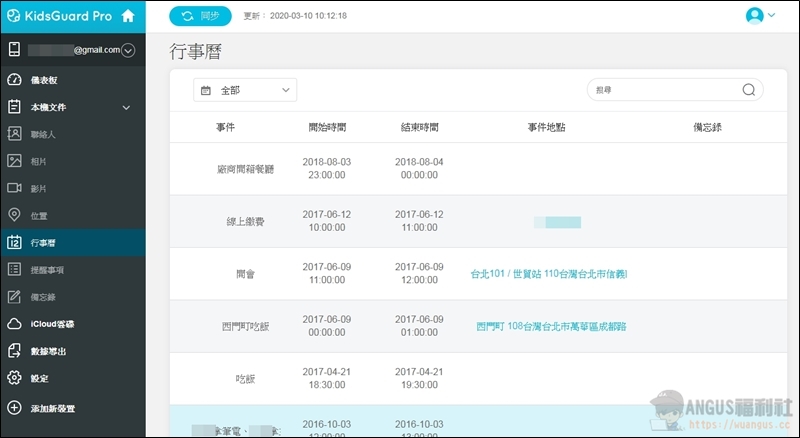Click the iCloud cloud sidebar item
Screen dimensions: 800x438
[x=52, y=324]
